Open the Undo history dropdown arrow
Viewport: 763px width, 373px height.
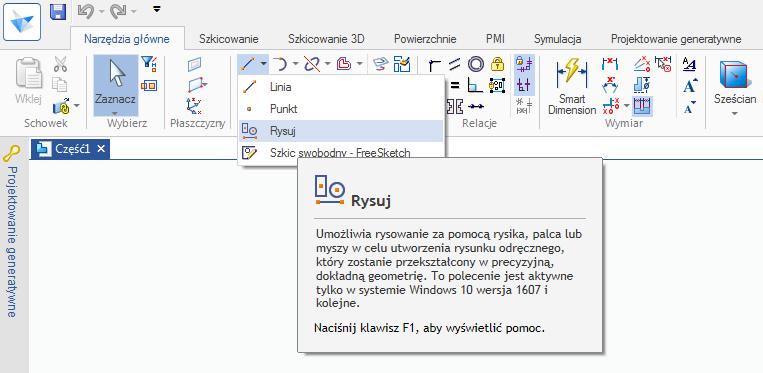tap(101, 11)
